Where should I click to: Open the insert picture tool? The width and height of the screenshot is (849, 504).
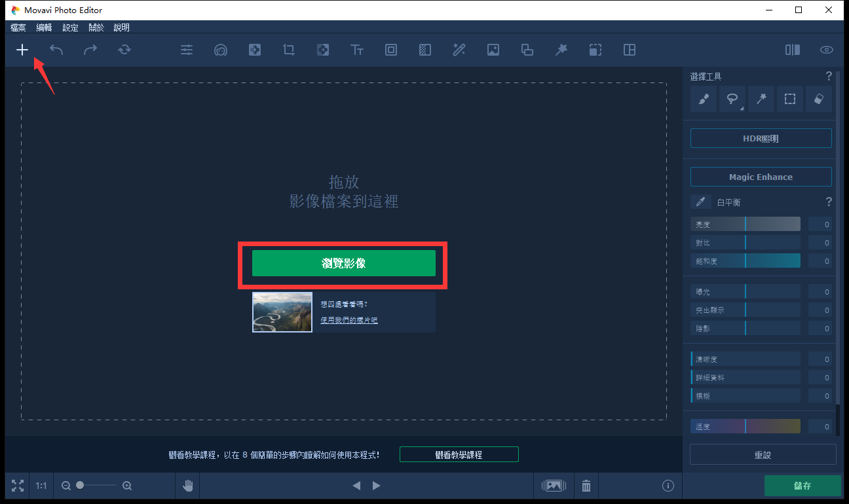[493, 50]
